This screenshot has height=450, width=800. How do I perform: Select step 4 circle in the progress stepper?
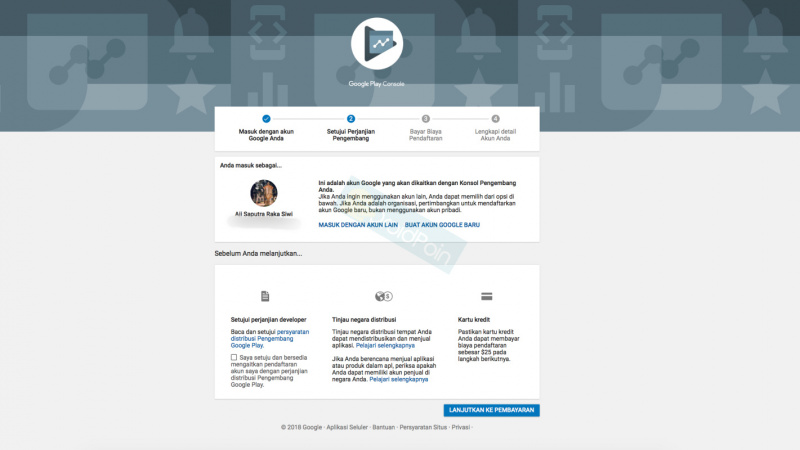click(x=495, y=119)
